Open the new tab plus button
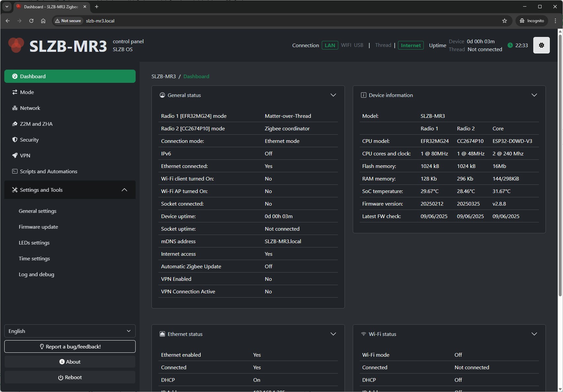The image size is (563, 392). [97, 7]
